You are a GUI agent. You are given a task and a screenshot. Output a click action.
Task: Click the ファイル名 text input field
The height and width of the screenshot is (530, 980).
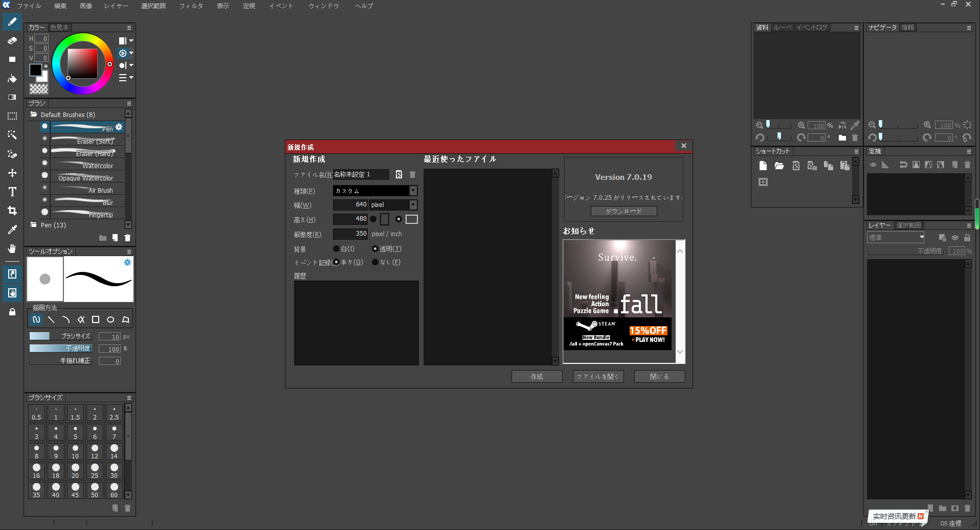pyautogui.click(x=361, y=174)
